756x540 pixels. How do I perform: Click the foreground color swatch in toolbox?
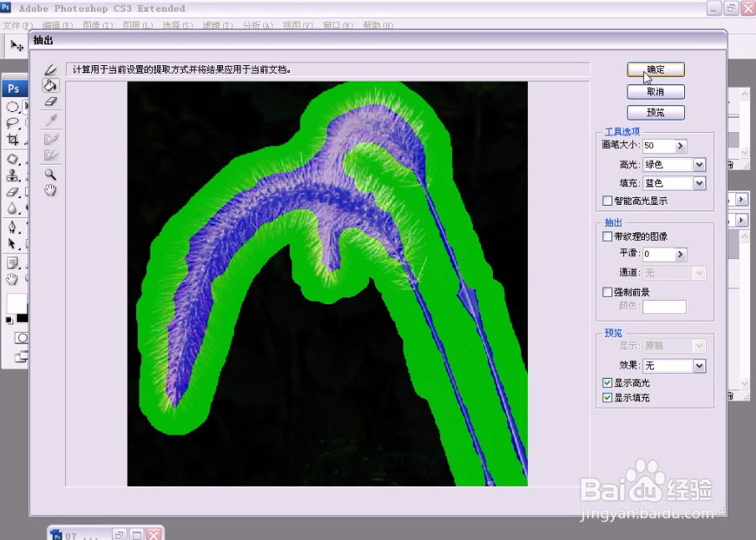[16, 304]
